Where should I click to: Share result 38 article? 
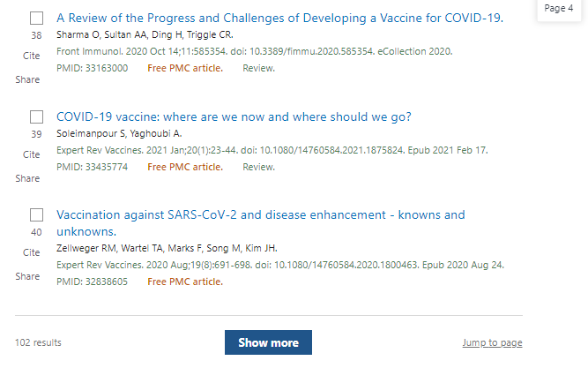tap(27, 79)
